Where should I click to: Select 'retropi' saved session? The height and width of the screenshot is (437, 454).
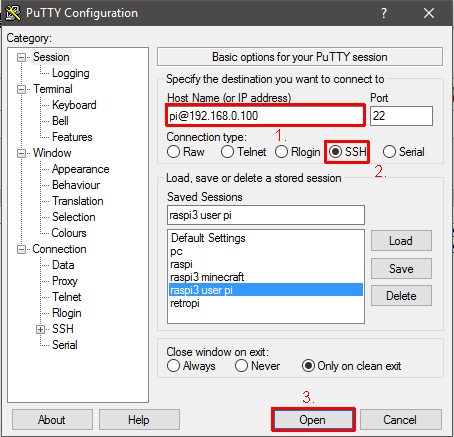coord(265,303)
